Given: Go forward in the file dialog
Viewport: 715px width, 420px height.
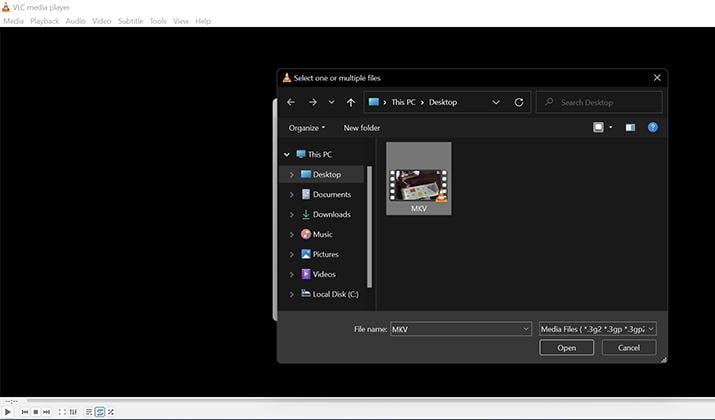Looking at the screenshot, I should tap(312, 102).
